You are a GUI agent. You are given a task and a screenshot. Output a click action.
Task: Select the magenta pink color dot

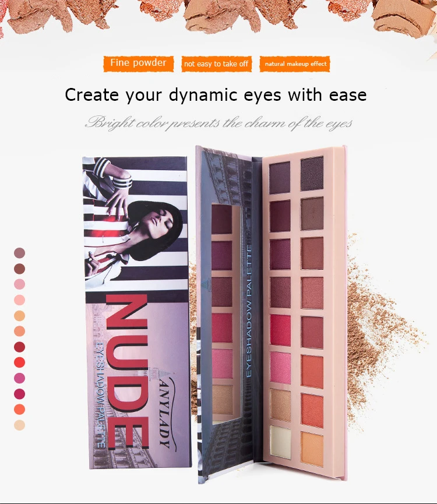[20, 378]
